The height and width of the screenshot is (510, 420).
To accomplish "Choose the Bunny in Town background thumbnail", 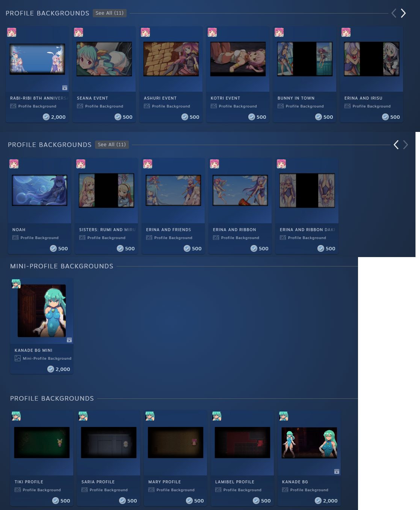I will 305,59.
